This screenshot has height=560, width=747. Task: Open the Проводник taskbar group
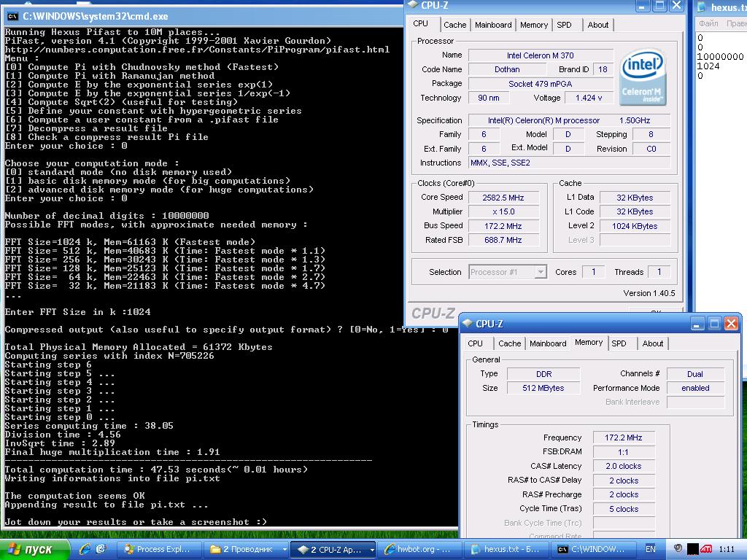[243, 550]
